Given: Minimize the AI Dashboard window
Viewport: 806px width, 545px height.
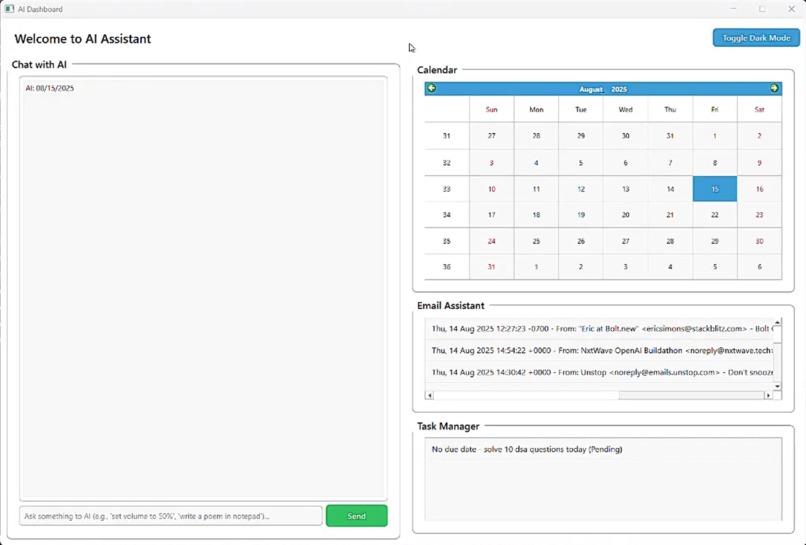Looking at the screenshot, I should tap(734, 9).
